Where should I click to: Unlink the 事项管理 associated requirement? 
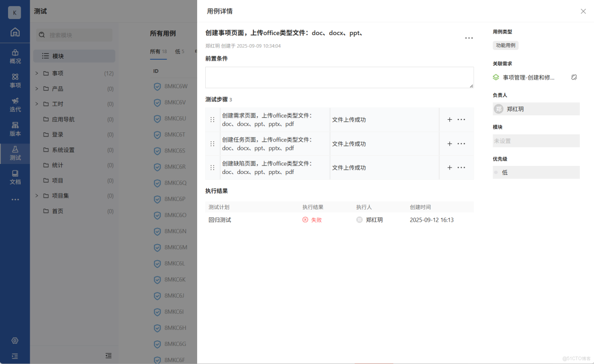[x=574, y=77]
